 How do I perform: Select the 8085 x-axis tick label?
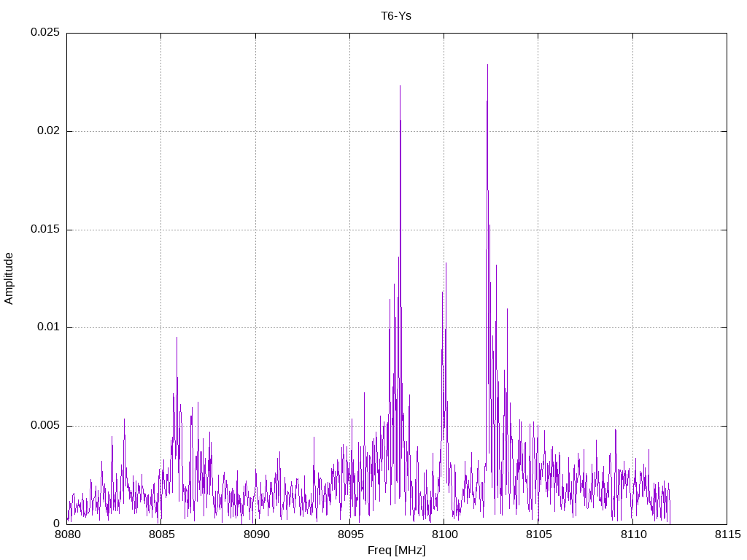click(x=161, y=534)
